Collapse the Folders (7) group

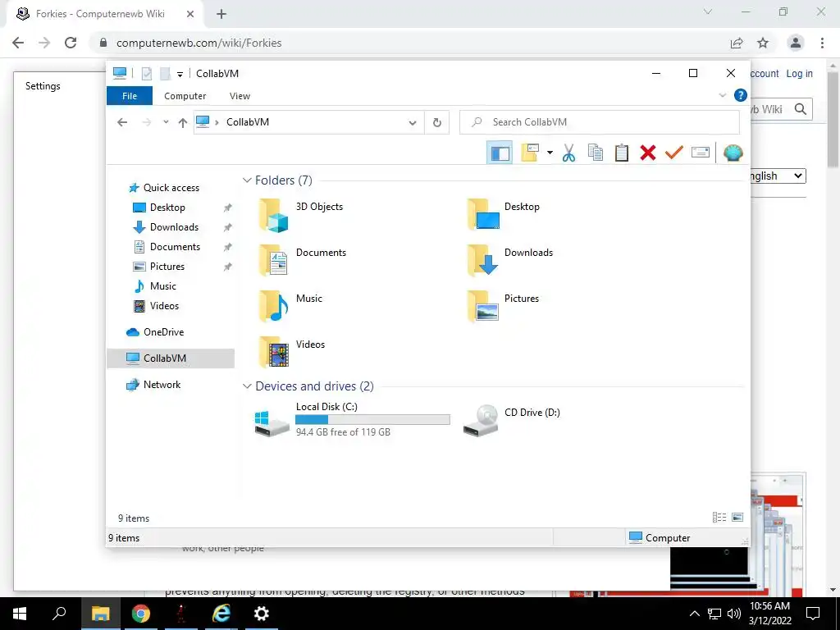tap(247, 180)
